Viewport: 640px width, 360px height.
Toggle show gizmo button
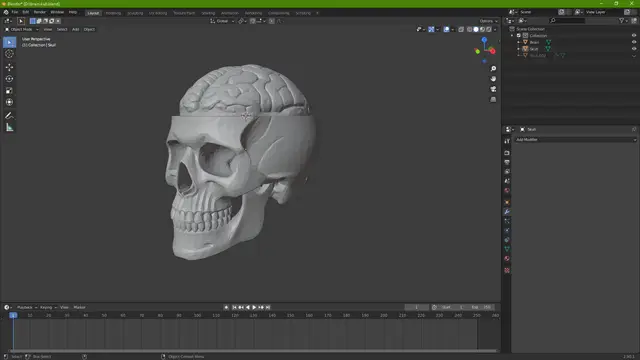(x=431, y=29)
